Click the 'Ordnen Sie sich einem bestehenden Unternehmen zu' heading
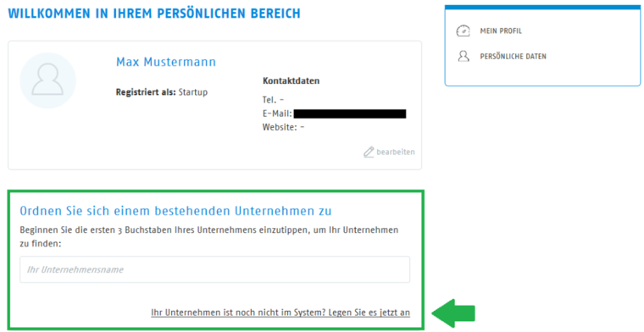 click(175, 211)
